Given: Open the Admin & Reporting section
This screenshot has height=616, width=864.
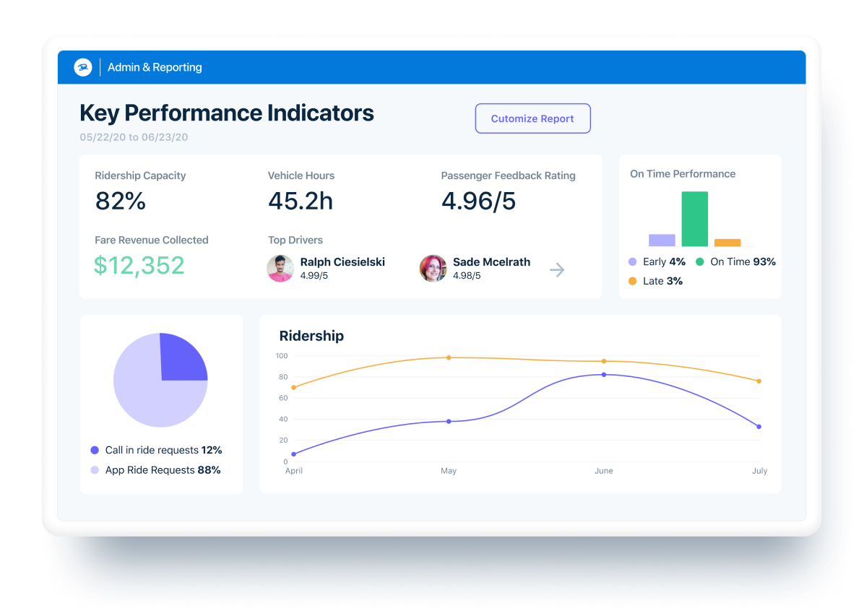Looking at the screenshot, I should [x=155, y=67].
